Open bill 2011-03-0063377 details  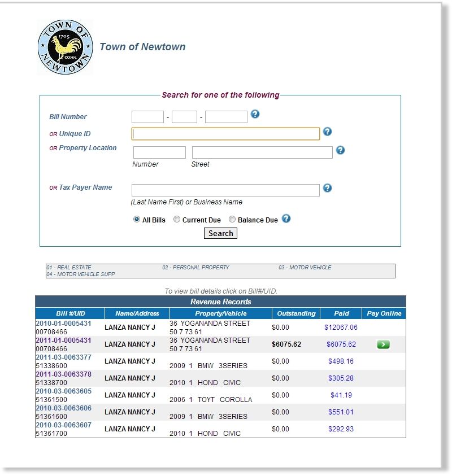[x=63, y=357]
